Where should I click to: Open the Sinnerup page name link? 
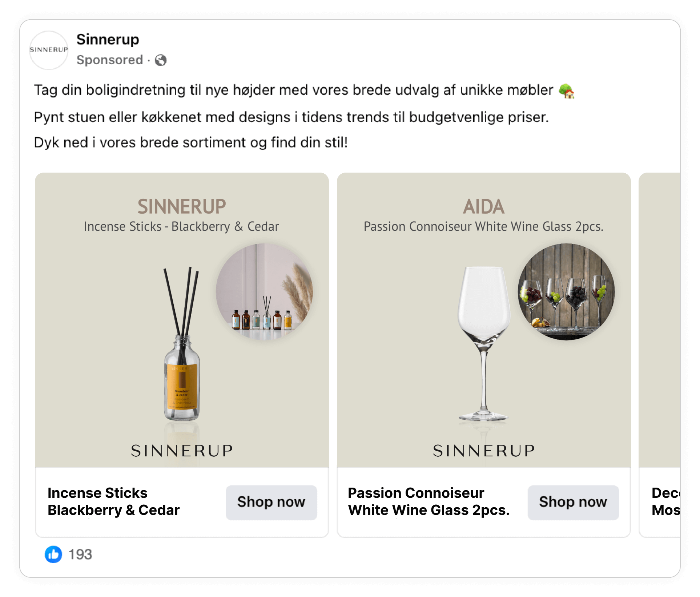pyautogui.click(x=108, y=39)
